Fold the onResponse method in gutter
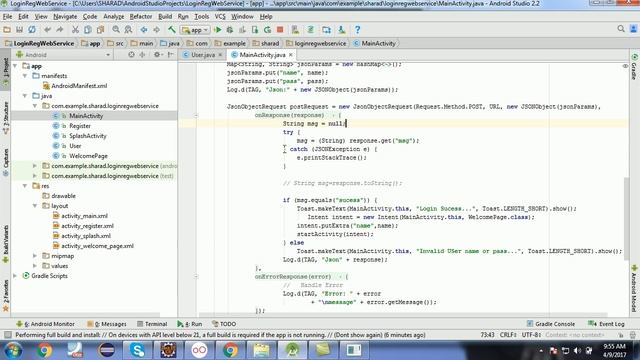The height and width of the screenshot is (360, 640). click(x=196, y=116)
